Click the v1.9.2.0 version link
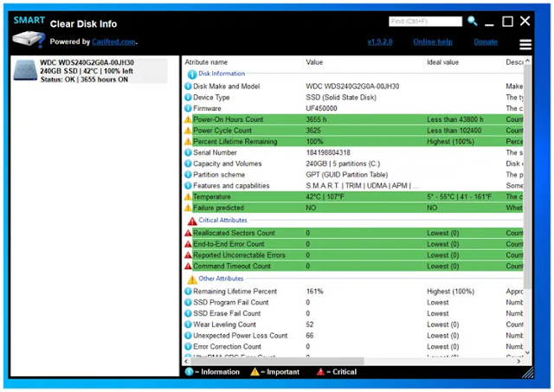Viewport: 554px width, 392px height. pyautogui.click(x=380, y=42)
